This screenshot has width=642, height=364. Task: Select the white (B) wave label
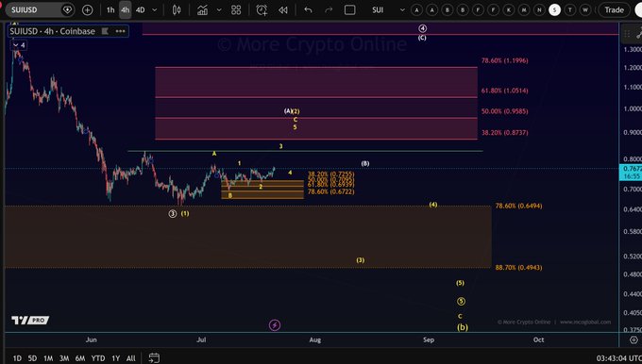[365, 163]
